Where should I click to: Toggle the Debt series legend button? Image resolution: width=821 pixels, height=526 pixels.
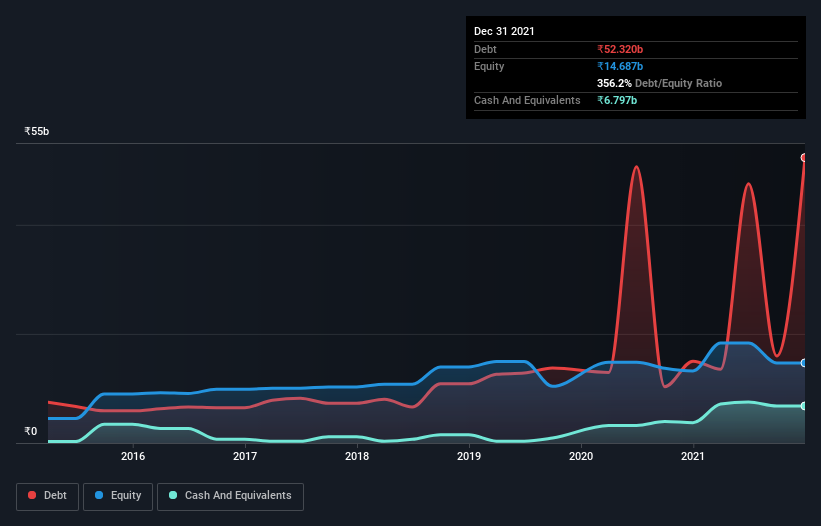pyautogui.click(x=47, y=496)
